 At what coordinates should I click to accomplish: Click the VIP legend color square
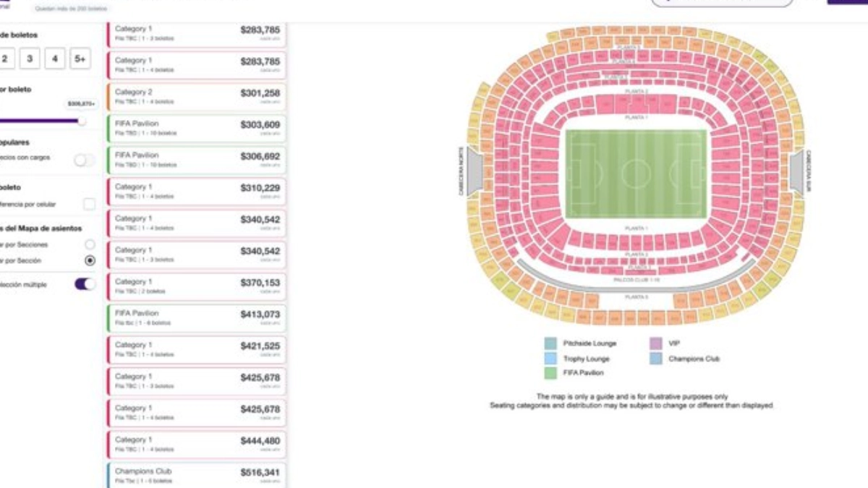[656, 343]
